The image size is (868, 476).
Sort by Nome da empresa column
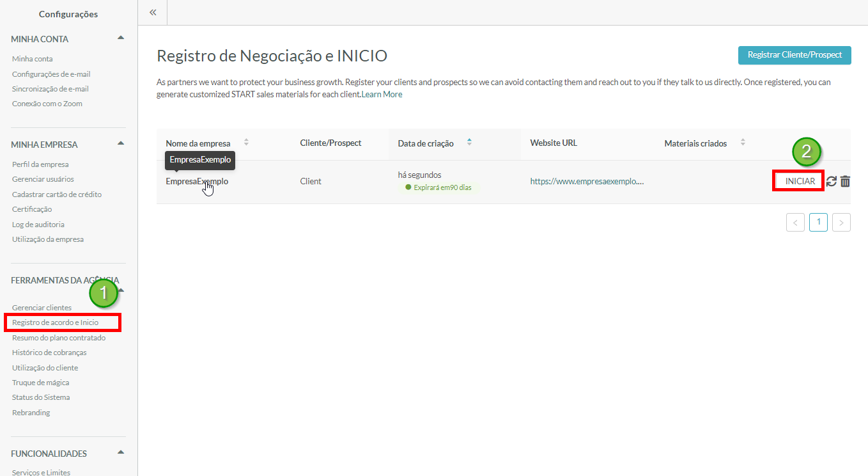coord(246,143)
